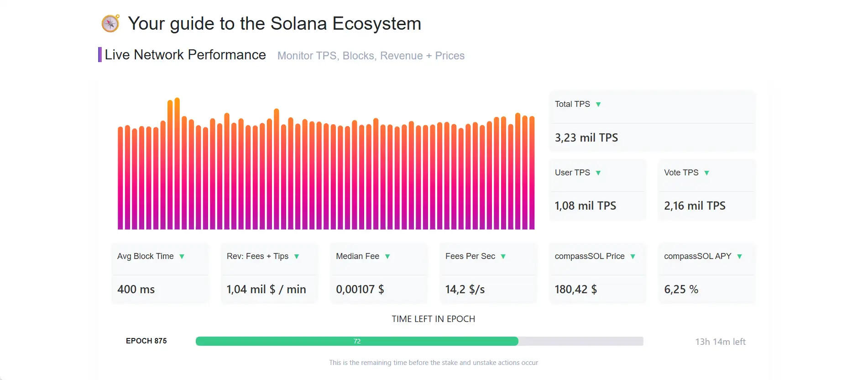
Task: Click the Live Network Performance heading
Action: point(185,55)
